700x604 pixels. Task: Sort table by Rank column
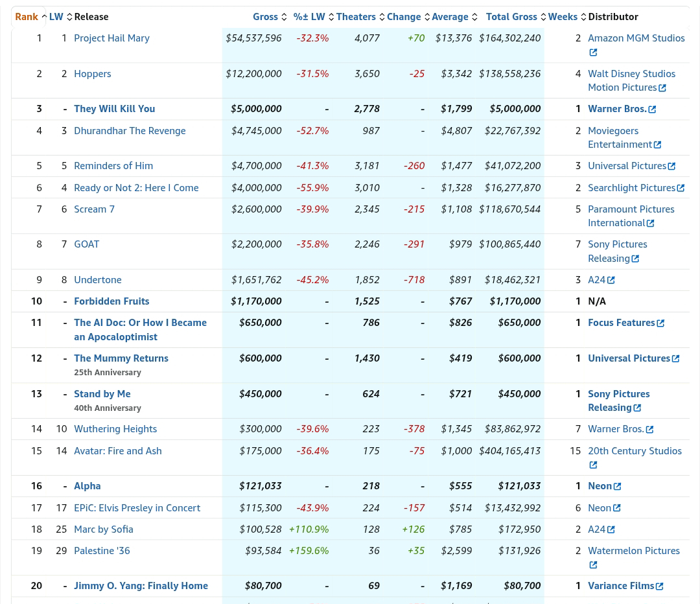pyautogui.click(x=27, y=17)
